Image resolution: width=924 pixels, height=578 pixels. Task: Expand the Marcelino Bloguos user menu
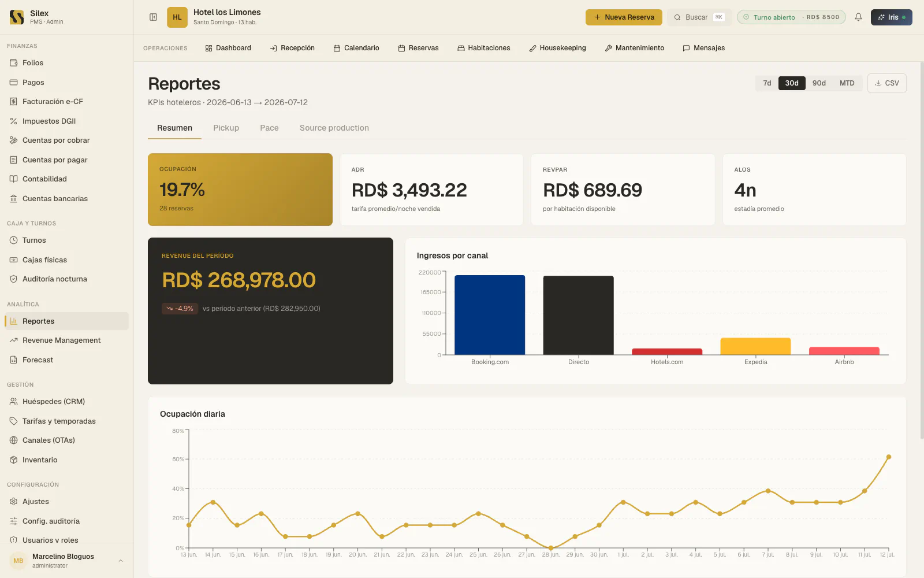tap(66, 561)
